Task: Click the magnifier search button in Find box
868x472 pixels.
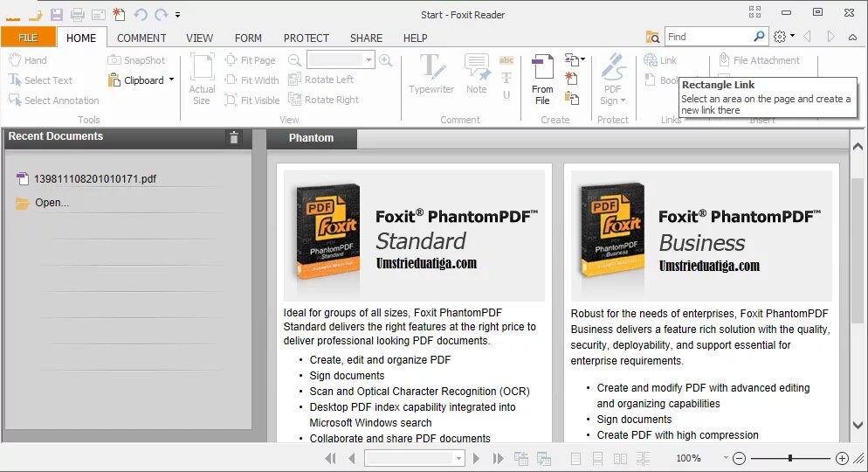Action: coord(760,37)
